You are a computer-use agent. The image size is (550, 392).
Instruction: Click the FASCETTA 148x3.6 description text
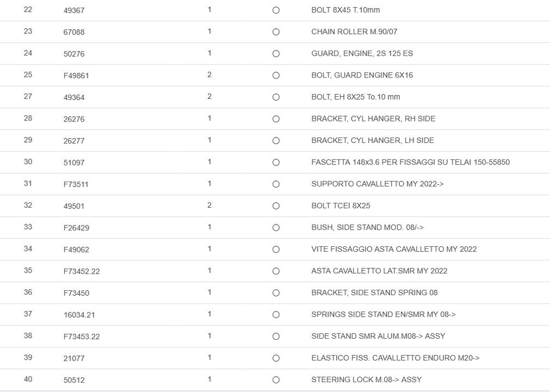click(410, 162)
